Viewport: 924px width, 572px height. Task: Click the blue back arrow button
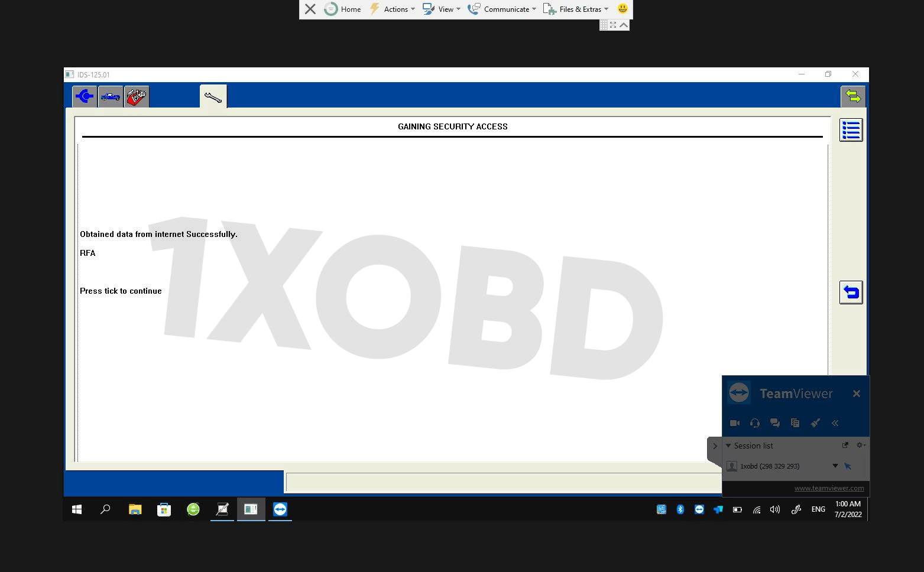click(x=851, y=292)
